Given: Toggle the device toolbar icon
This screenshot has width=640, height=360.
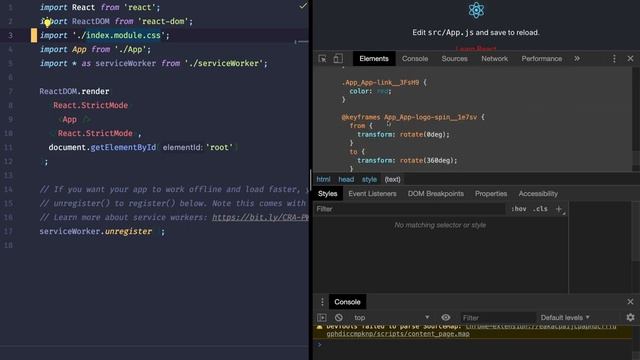Looking at the screenshot, I should 338,59.
